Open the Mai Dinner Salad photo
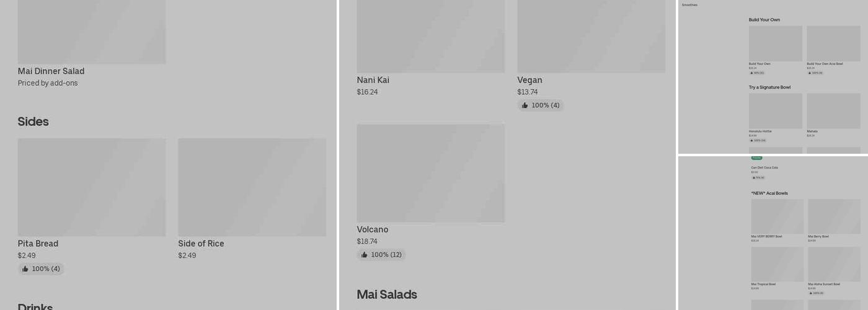868x310 pixels. (92, 31)
